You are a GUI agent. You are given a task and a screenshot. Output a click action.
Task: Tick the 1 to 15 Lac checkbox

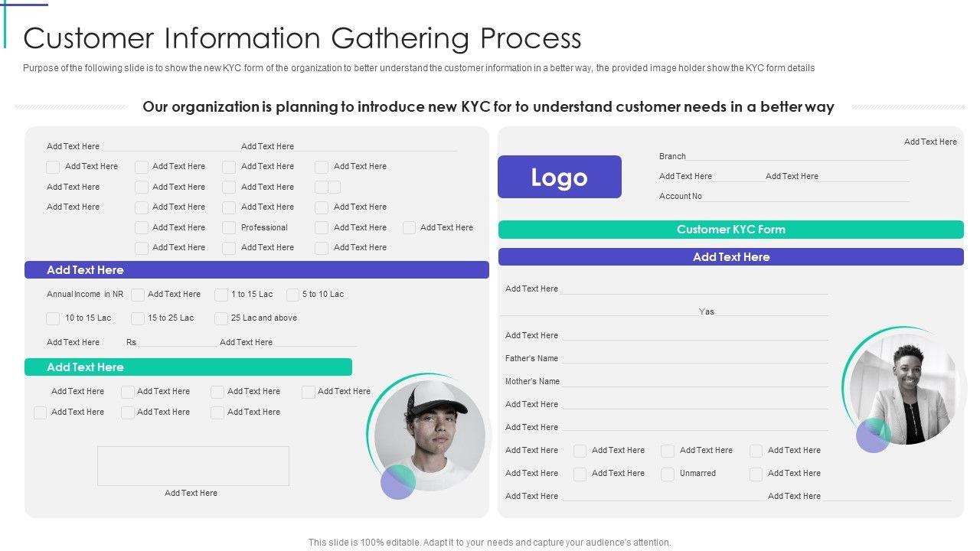click(x=221, y=295)
